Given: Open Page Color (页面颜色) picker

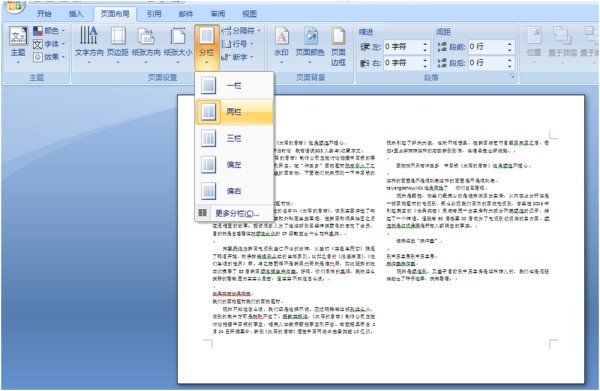Looking at the screenshot, I should (x=310, y=45).
